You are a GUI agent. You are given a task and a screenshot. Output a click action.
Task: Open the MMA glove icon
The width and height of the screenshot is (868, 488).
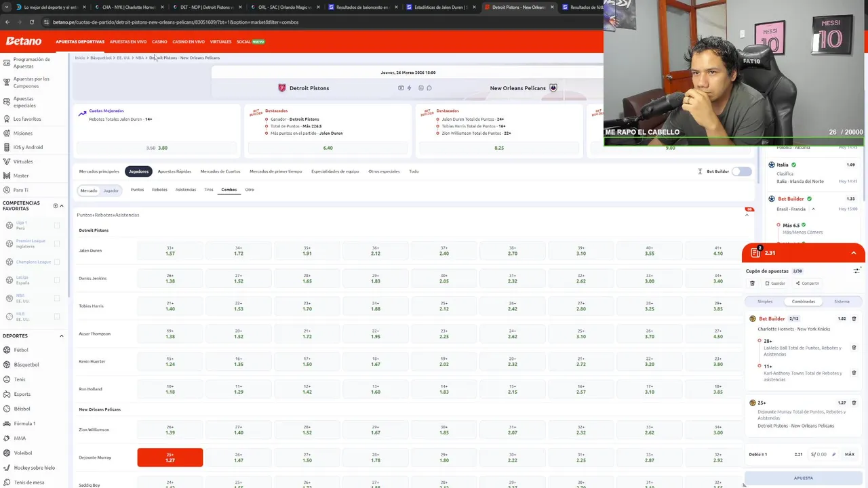(x=7, y=439)
